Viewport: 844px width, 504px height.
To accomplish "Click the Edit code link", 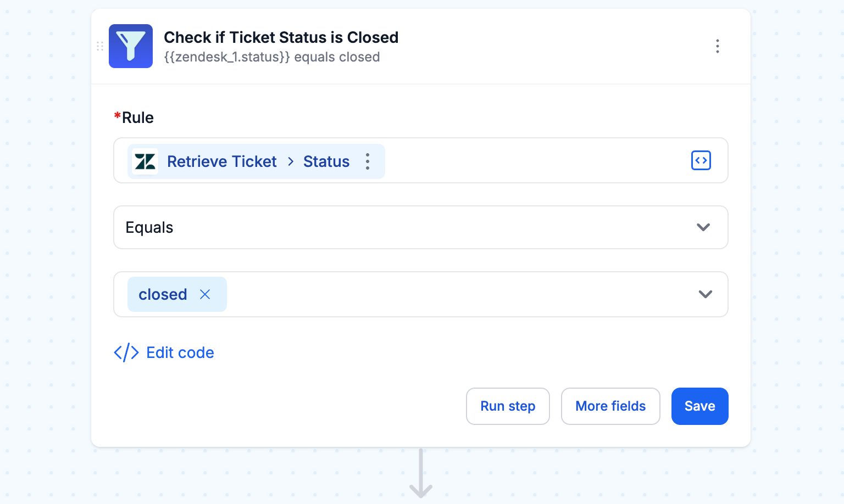I will pos(180,352).
